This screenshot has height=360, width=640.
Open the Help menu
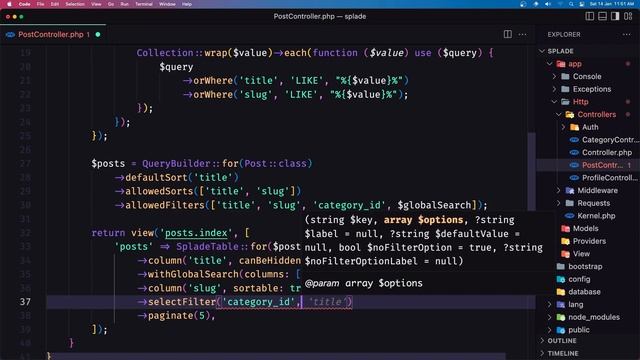187,4
